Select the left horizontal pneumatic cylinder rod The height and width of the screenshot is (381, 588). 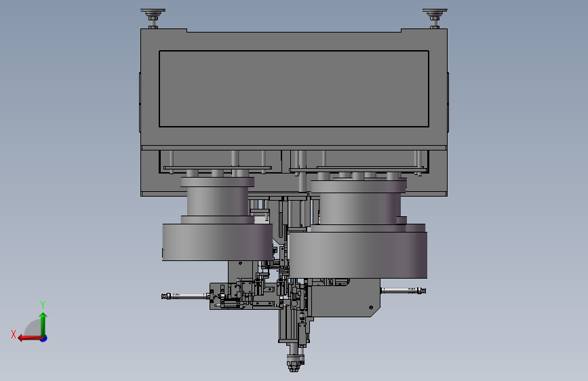185,296
